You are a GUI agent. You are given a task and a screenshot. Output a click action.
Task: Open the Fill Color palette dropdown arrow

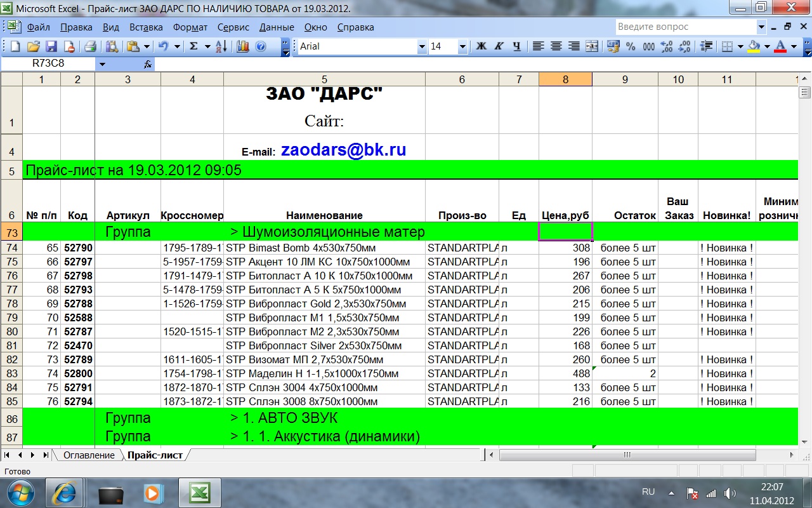pyautogui.click(x=766, y=46)
